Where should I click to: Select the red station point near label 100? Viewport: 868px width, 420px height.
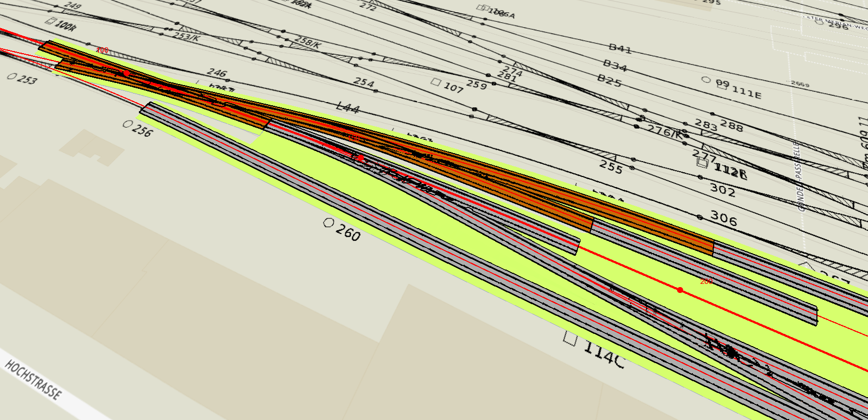click(x=126, y=73)
